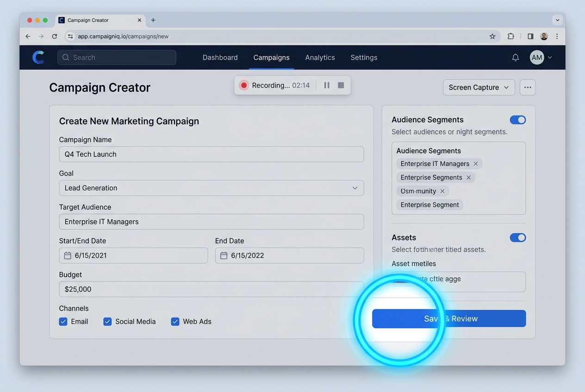Image resolution: width=585 pixels, height=392 pixels.
Task: Turn off the Assets toggle
Action: click(x=518, y=238)
